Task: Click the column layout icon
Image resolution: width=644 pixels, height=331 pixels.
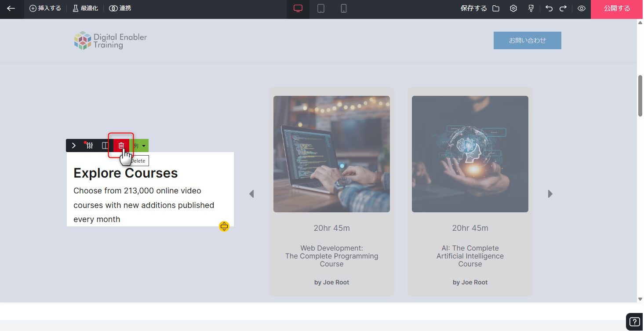Action: pyautogui.click(x=105, y=145)
